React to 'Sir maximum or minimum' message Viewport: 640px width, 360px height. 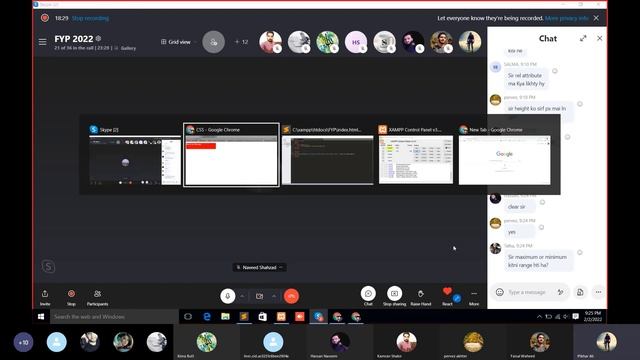pos(580,253)
